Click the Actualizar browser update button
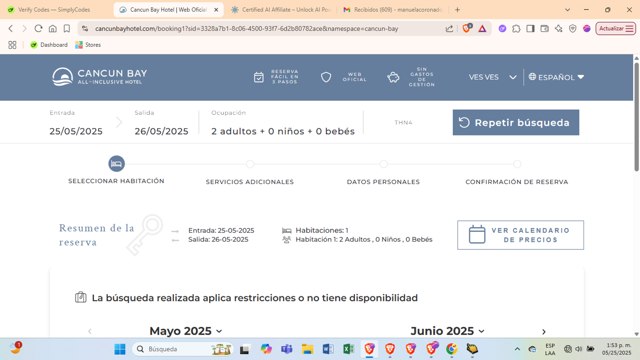This screenshot has height=360, width=640. coord(616,29)
